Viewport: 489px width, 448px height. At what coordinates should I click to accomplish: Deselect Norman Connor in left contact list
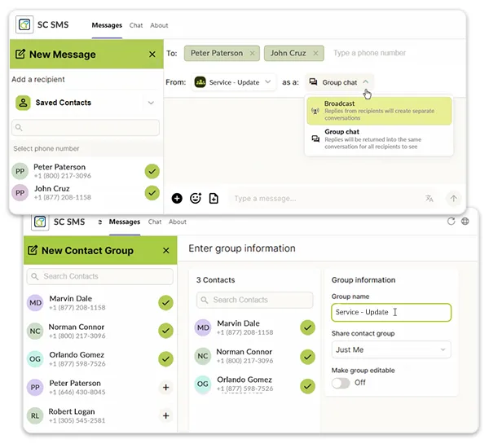165,331
